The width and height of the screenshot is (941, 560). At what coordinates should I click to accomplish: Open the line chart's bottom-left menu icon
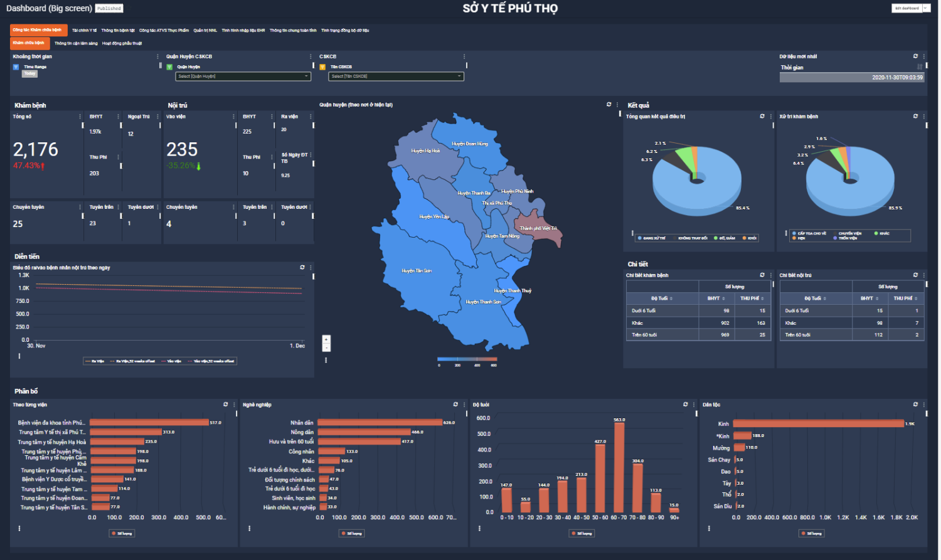[x=19, y=356]
